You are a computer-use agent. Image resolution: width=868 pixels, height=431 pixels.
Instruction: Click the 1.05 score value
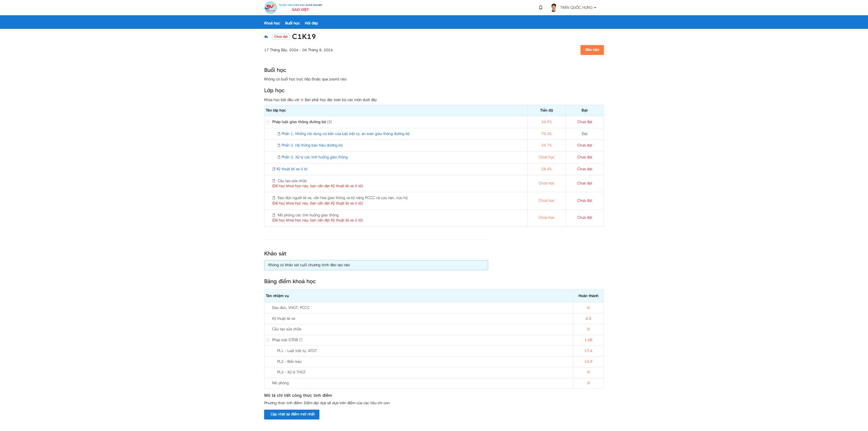(588, 340)
